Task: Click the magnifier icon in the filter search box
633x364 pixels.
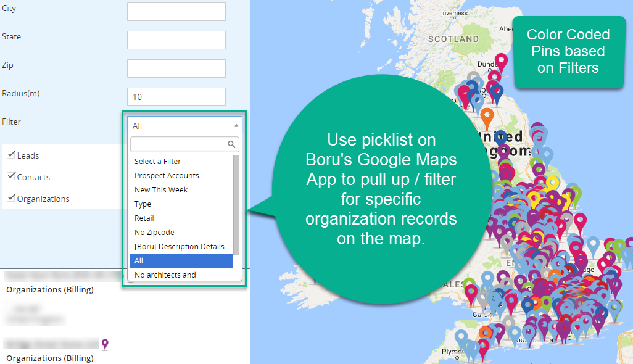Action: [231, 144]
